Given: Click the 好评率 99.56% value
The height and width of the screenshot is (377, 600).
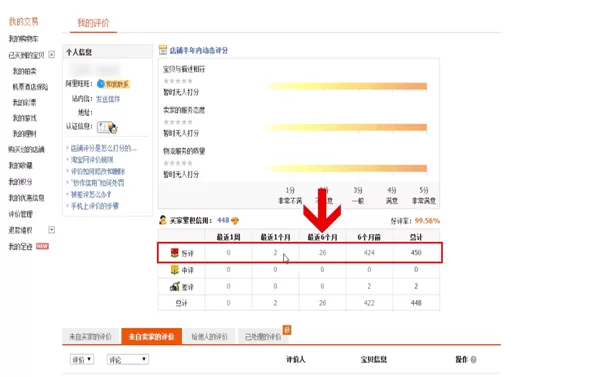Looking at the screenshot, I should pos(427,221).
